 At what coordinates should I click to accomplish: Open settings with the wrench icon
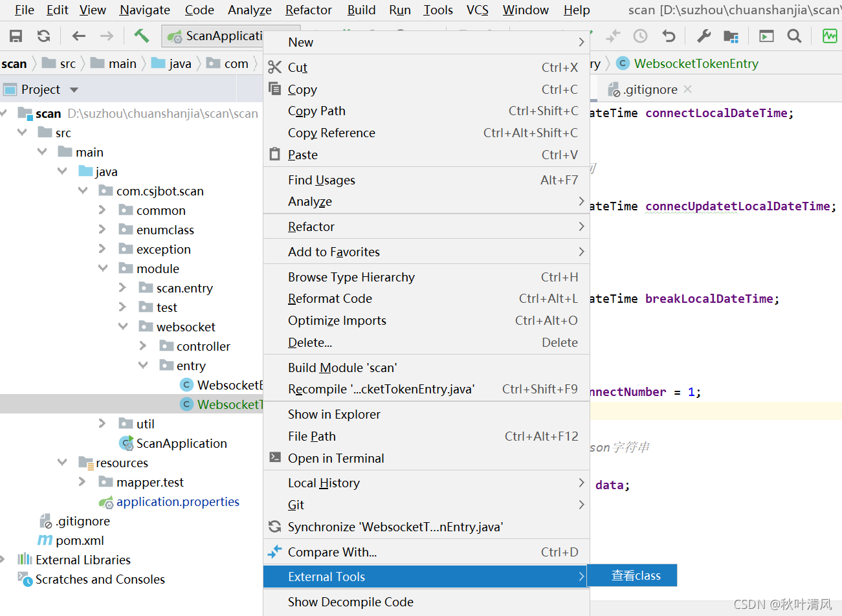click(704, 36)
